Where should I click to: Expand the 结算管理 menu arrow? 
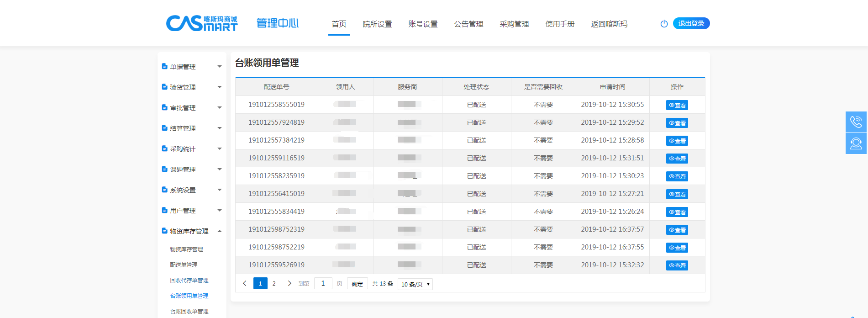219,128
